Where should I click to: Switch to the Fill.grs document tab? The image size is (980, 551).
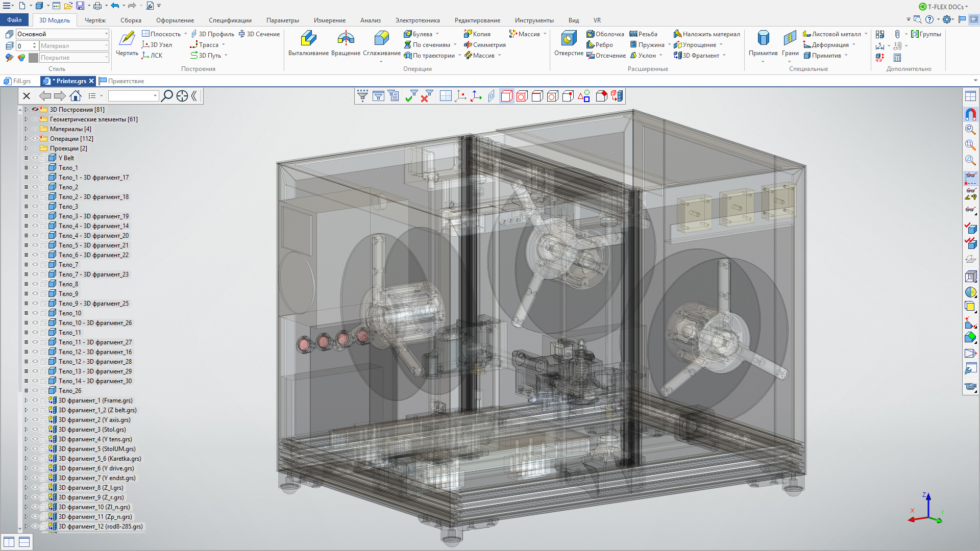(18, 81)
